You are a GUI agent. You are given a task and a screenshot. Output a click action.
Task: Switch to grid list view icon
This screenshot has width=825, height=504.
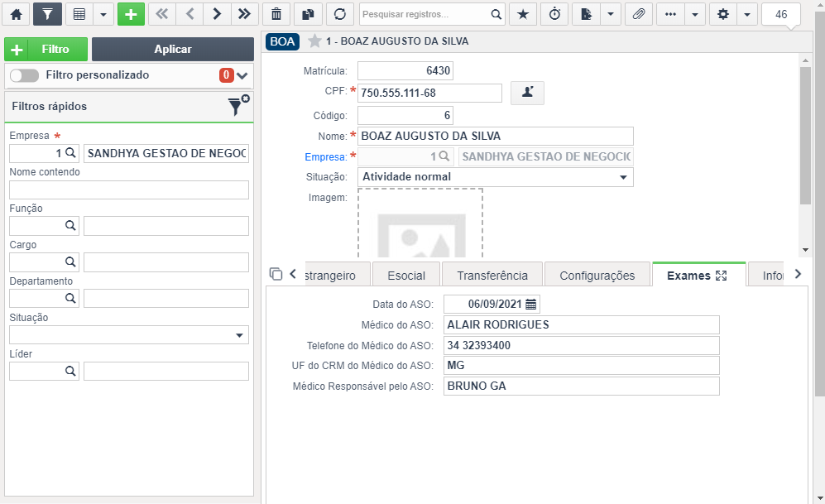point(79,14)
